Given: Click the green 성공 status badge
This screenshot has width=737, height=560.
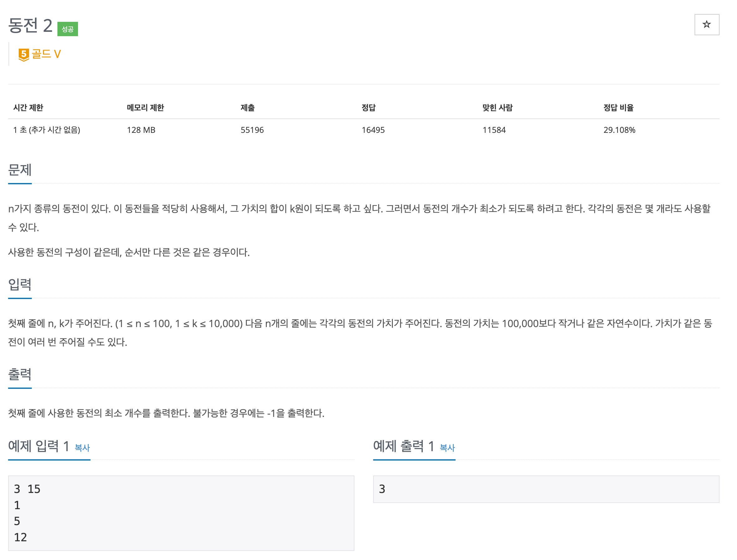Looking at the screenshot, I should tap(67, 29).
